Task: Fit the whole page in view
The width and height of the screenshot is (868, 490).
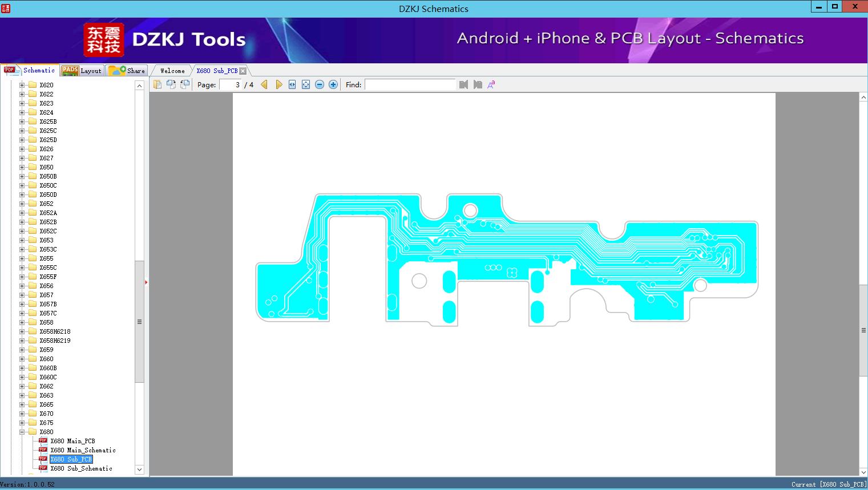Action: (306, 84)
